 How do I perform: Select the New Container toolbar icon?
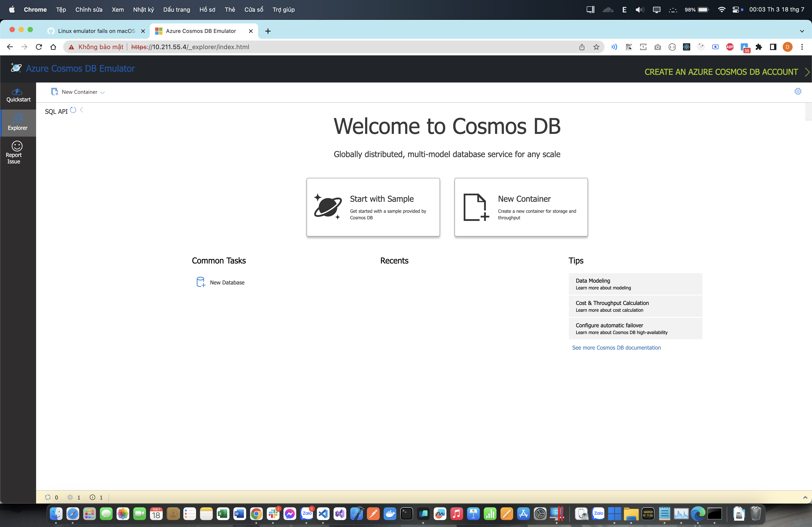point(55,92)
